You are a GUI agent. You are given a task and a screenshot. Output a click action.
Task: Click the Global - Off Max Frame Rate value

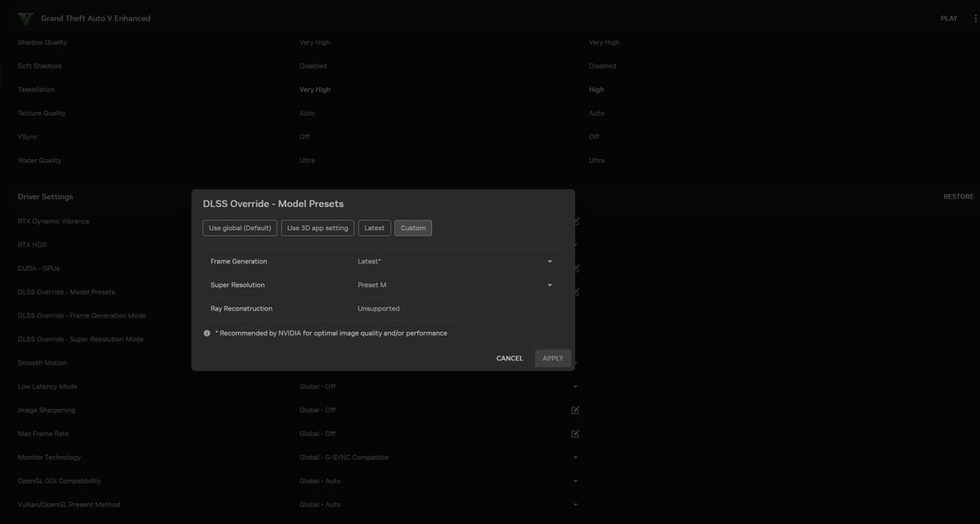click(318, 433)
